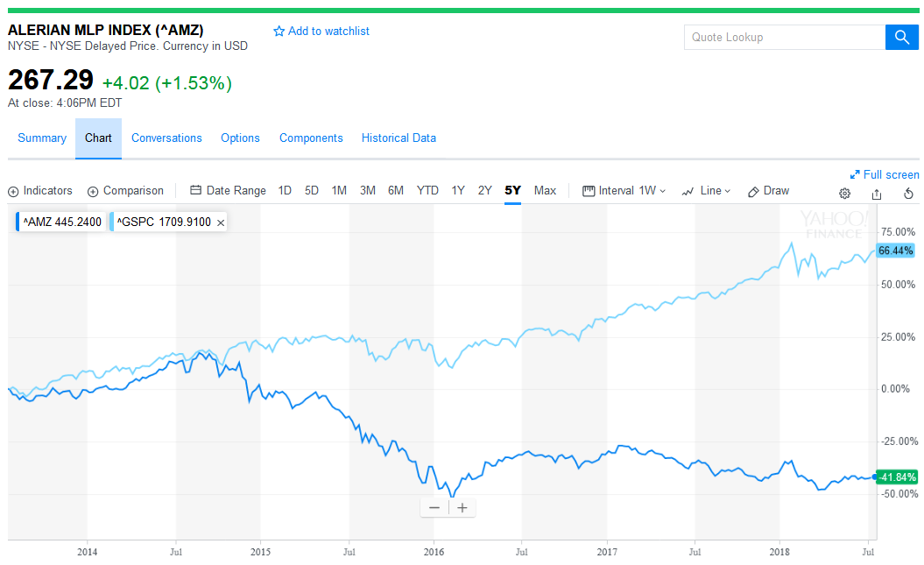Screen dimensions: 924x565
Task: Open the Comparison tool
Action: pyautogui.click(x=125, y=190)
